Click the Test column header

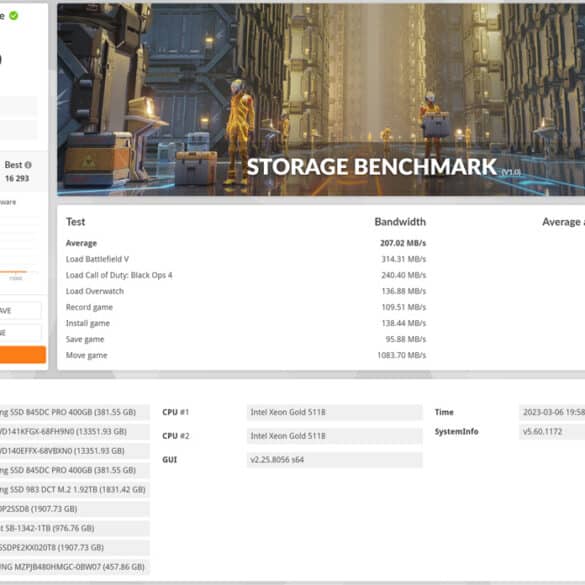tap(75, 222)
